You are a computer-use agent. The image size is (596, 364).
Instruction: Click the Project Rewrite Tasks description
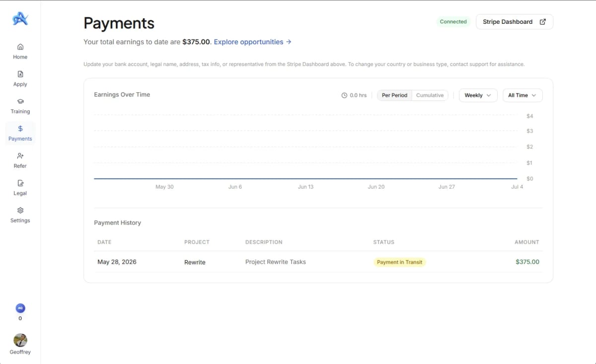click(x=276, y=262)
